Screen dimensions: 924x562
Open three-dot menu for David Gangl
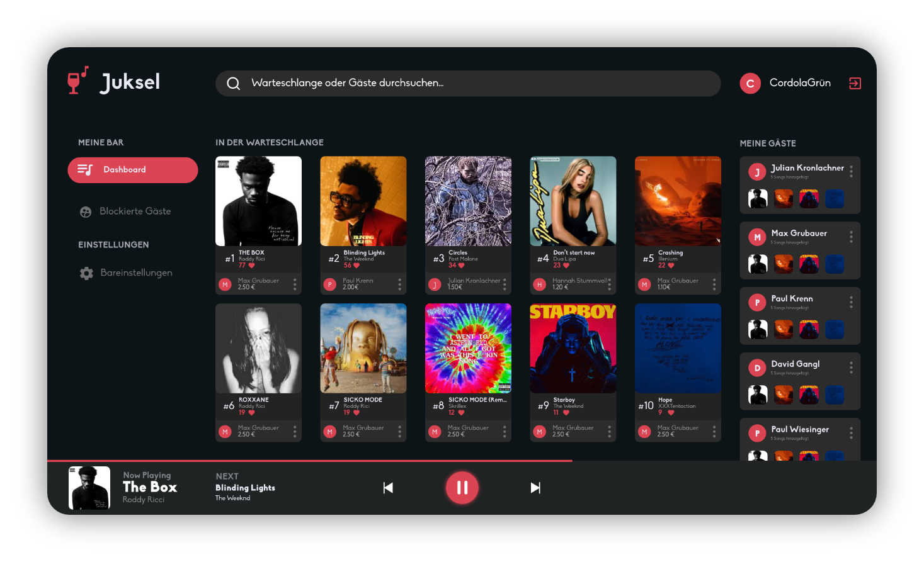(851, 368)
